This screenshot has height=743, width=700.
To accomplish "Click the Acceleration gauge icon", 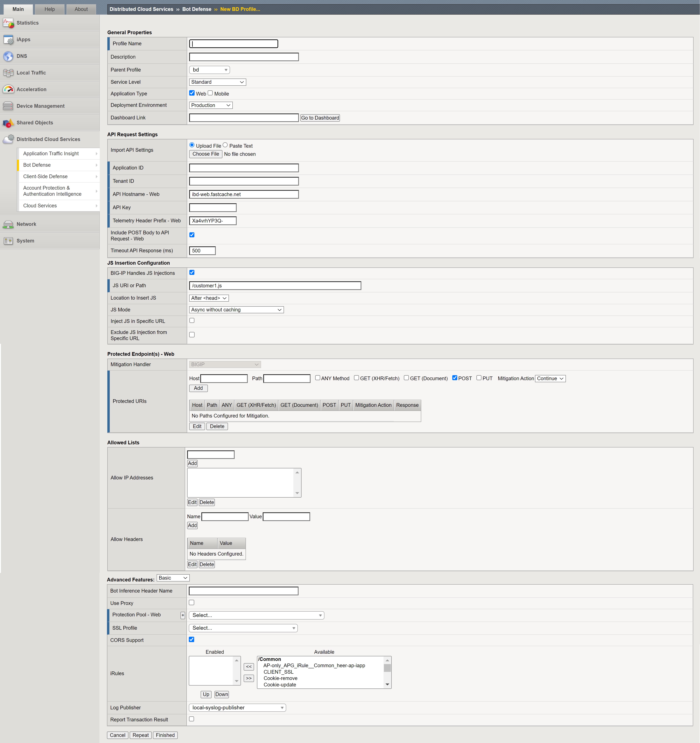I will point(8,89).
